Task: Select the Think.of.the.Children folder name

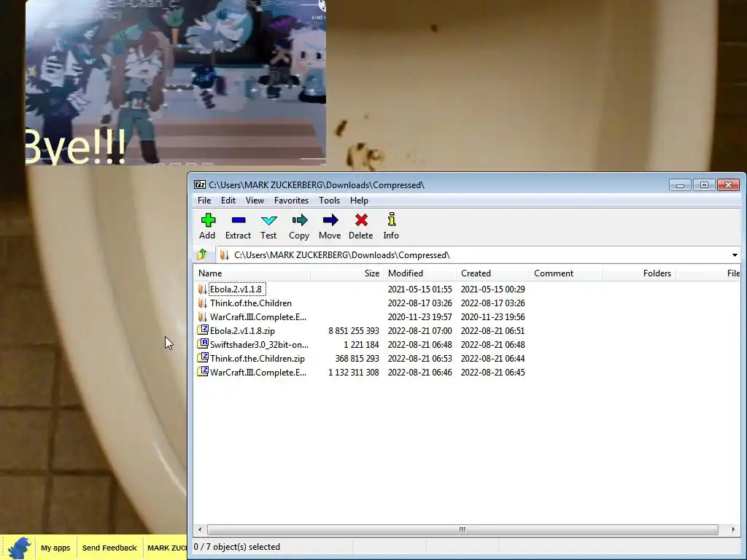Action: [x=251, y=303]
